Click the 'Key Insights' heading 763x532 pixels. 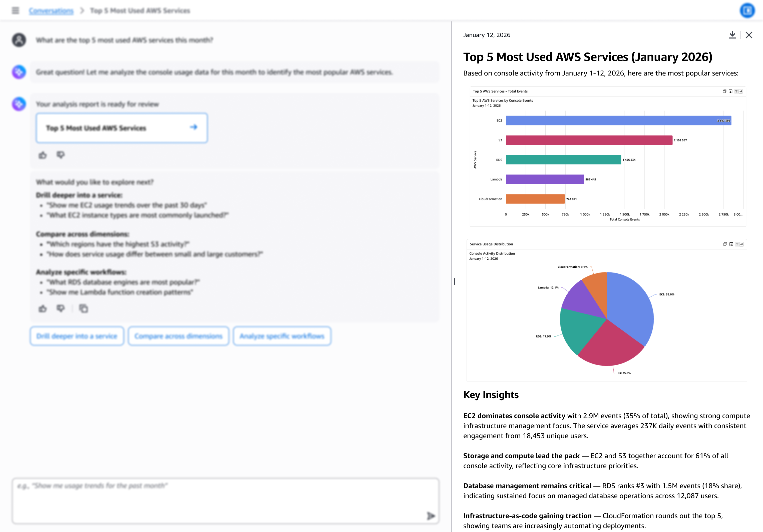[491, 394]
